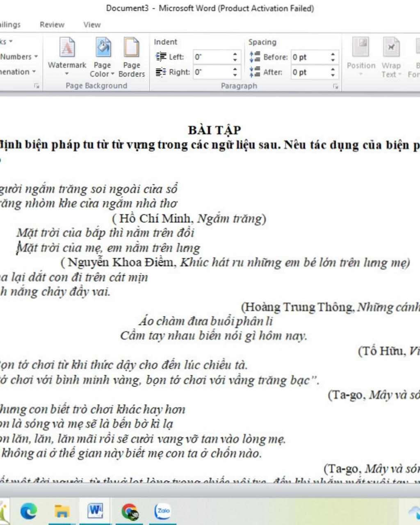Click the line ending "mẹ con ta ở chốn nào."
Viewport: 420px width, 525px height.
pyautogui.click(x=131, y=454)
